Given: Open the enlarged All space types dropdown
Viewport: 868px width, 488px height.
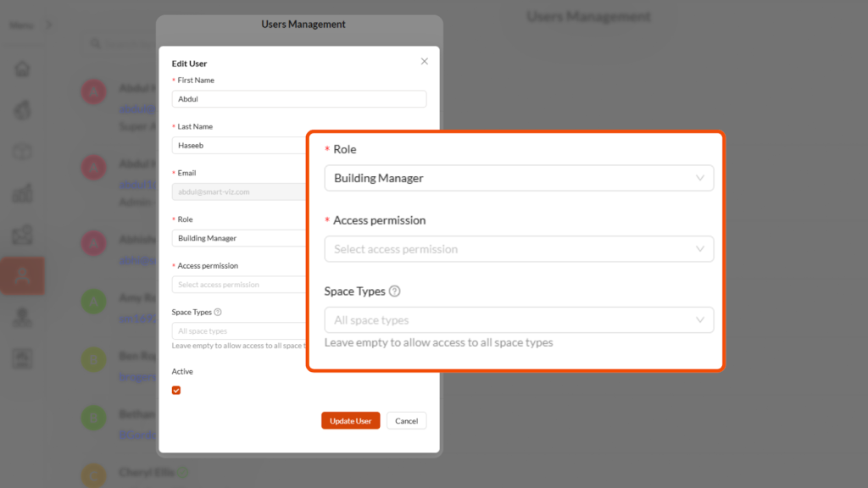Looking at the screenshot, I should tap(518, 320).
